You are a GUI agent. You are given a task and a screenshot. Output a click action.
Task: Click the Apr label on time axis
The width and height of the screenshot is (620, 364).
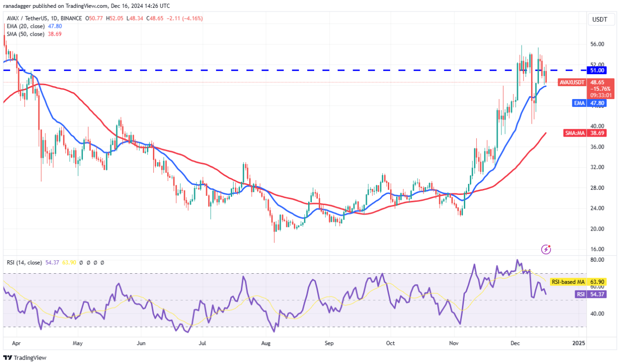17,344
